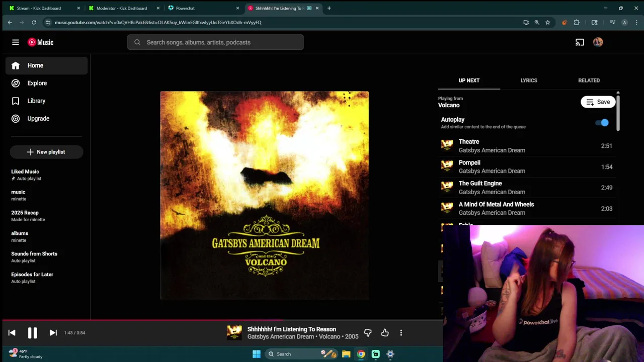
Task: Switch to the RELATED tab
Action: tap(589, 80)
